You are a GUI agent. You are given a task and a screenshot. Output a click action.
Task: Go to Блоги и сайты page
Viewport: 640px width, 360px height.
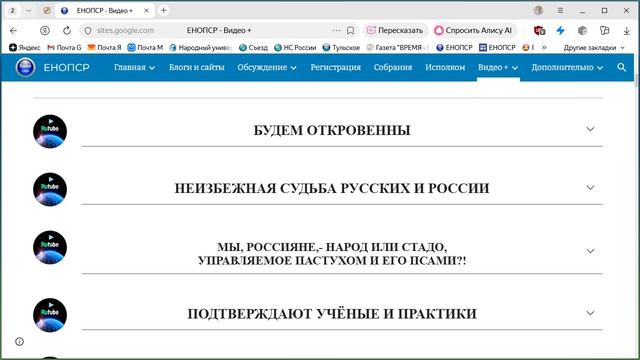197,67
